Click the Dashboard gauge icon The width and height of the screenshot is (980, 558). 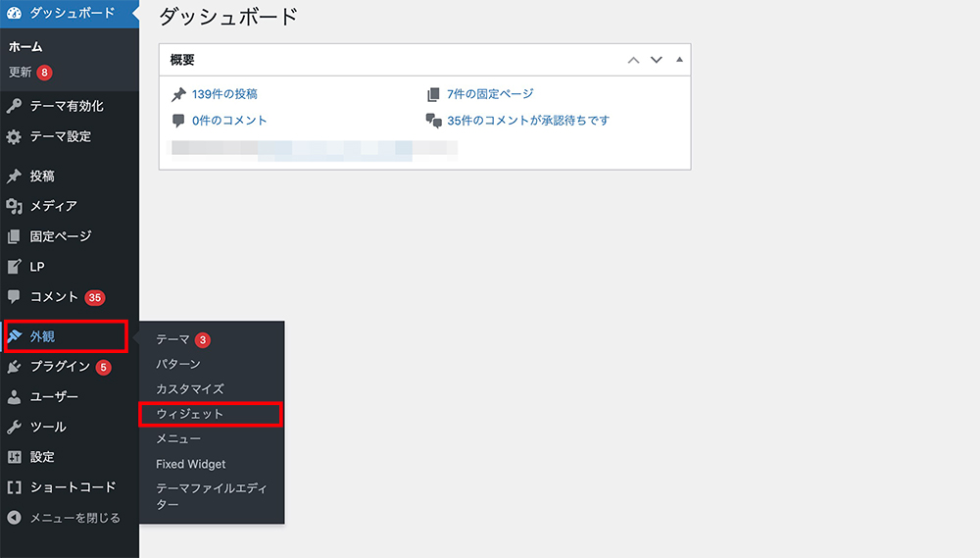[x=14, y=13]
